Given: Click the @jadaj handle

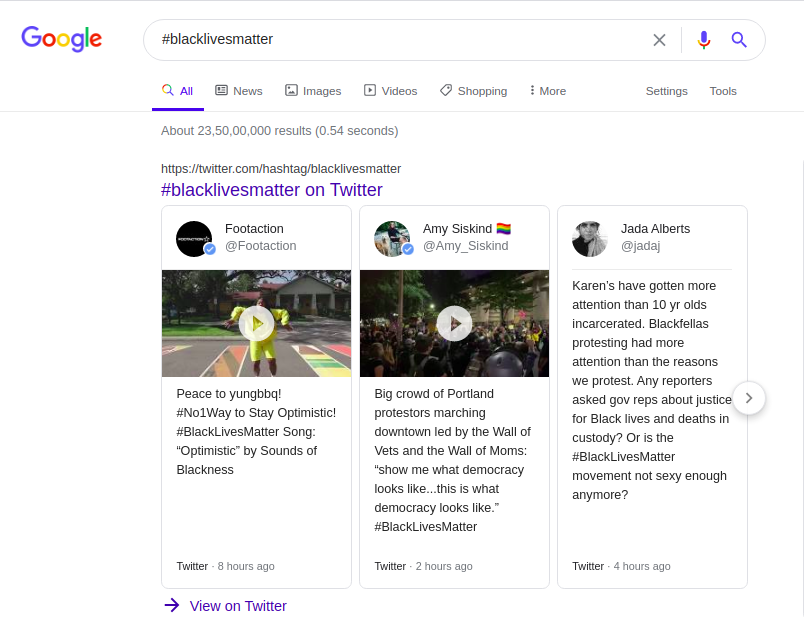Looking at the screenshot, I should pos(640,246).
